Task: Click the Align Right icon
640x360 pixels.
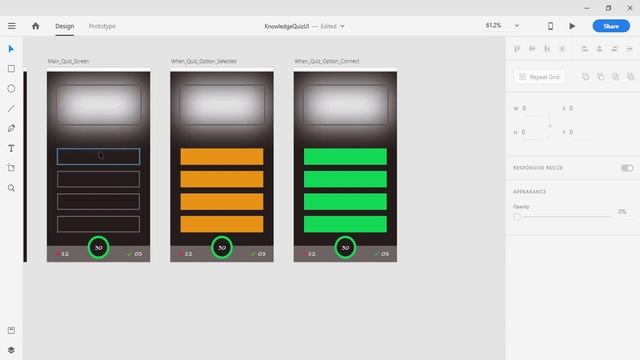Action: pyautogui.click(x=614, y=49)
